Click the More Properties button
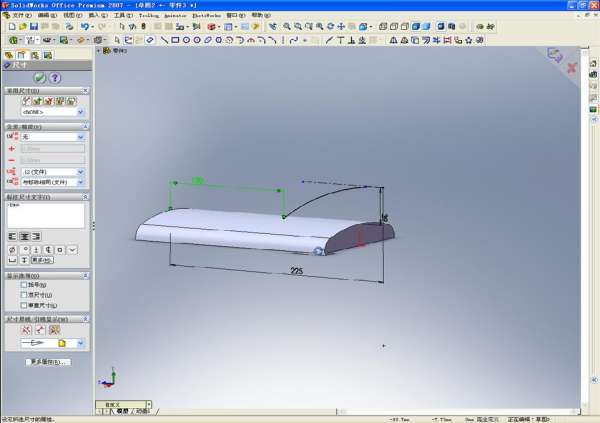The height and width of the screenshot is (423, 600). coord(45,361)
